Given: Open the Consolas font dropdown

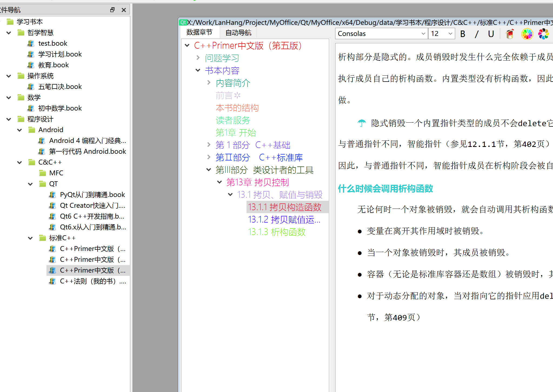Looking at the screenshot, I should tap(423, 33).
